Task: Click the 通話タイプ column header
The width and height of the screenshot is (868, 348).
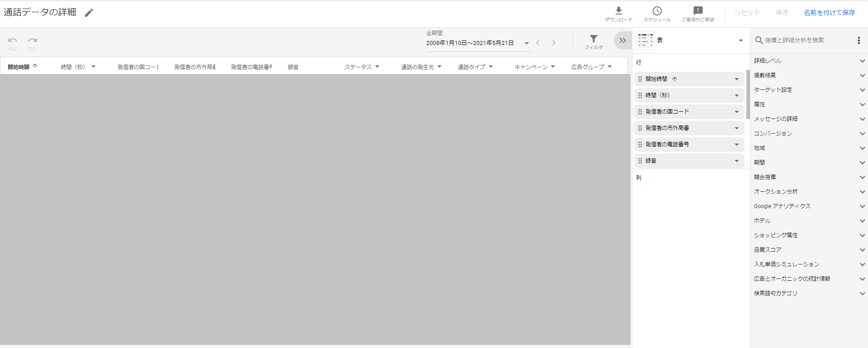Action: click(x=471, y=67)
